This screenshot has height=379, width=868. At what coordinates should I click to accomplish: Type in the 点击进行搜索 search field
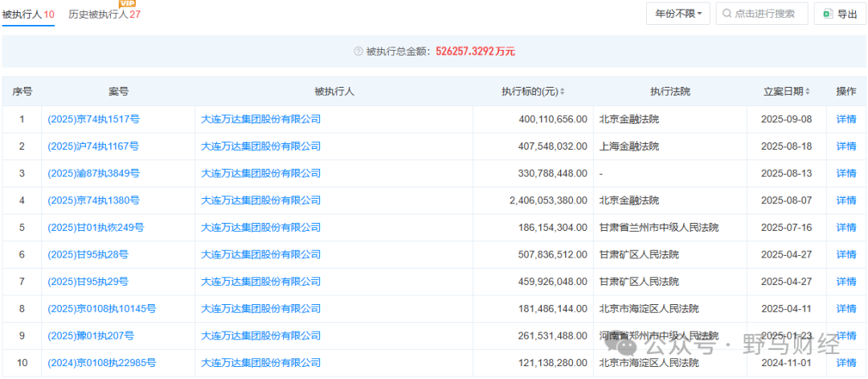point(768,14)
